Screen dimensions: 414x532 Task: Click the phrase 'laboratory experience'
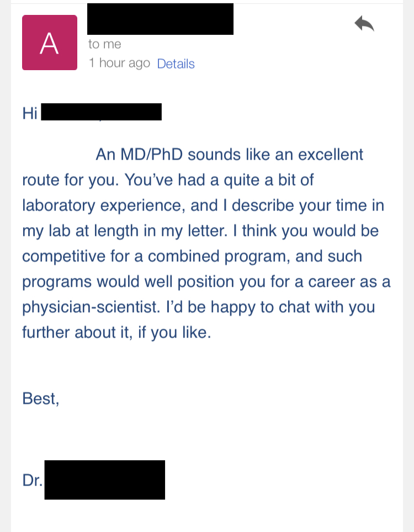click(x=104, y=206)
